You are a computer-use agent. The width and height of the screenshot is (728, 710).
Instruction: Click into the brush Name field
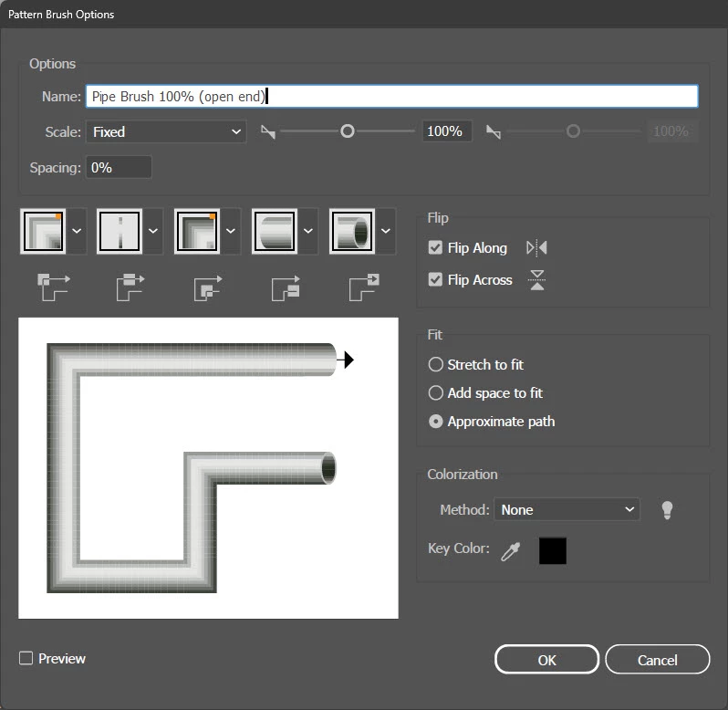click(392, 97)
